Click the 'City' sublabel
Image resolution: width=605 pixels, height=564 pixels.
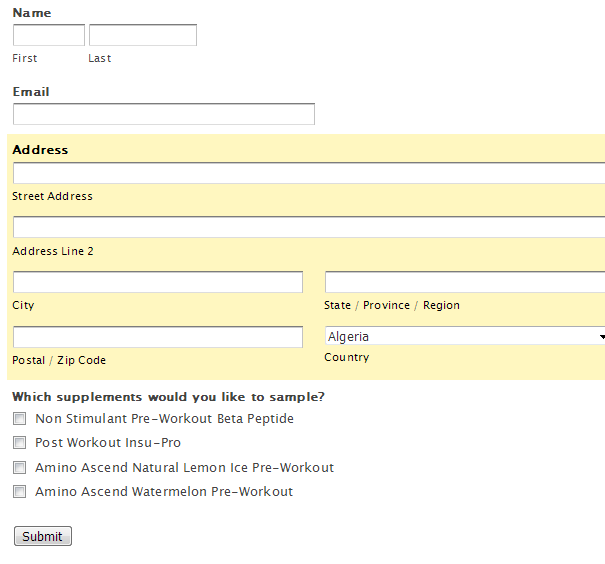23,306
